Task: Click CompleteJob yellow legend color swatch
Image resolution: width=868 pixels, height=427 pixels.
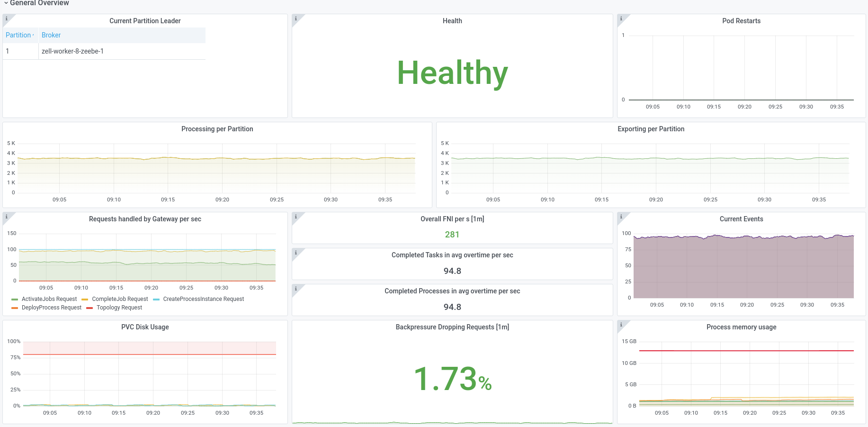Action: [85, 300]
